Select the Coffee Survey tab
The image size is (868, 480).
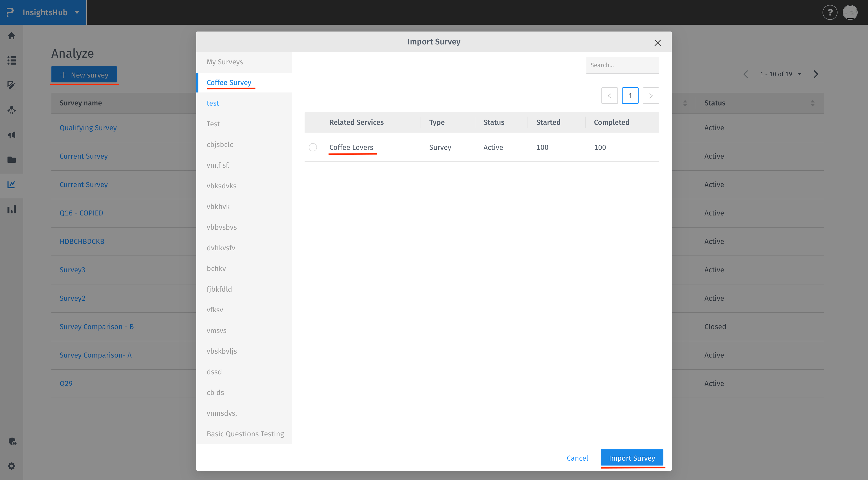click(229, 82)
